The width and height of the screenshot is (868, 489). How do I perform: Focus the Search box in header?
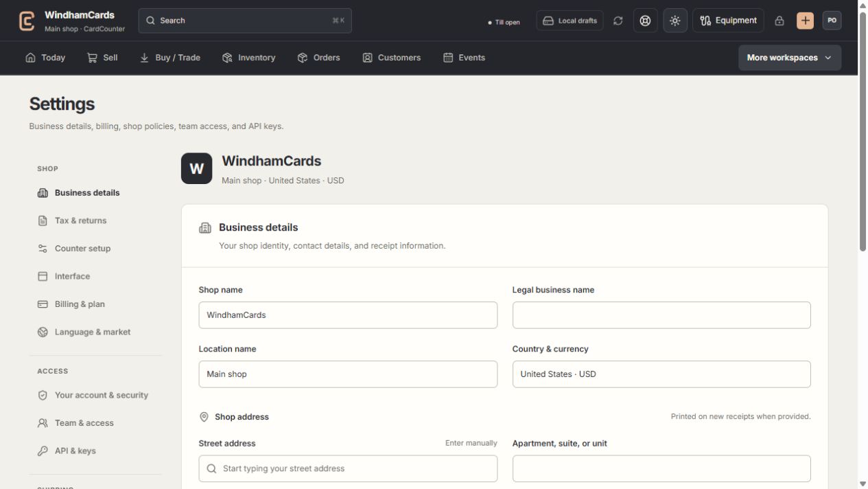[x=245, y=21]
